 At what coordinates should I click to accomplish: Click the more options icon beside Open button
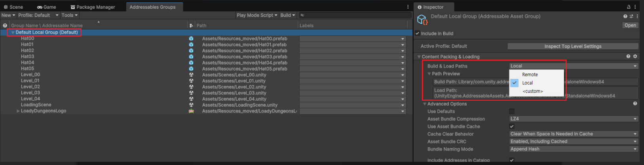click(637, 16)
